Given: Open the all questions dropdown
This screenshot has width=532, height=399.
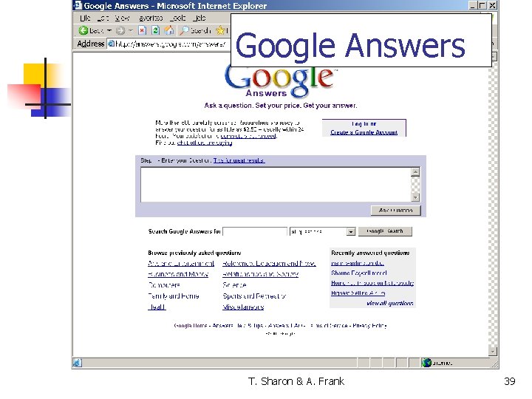Looking at the screenshot, I should (x=322, y=231).
